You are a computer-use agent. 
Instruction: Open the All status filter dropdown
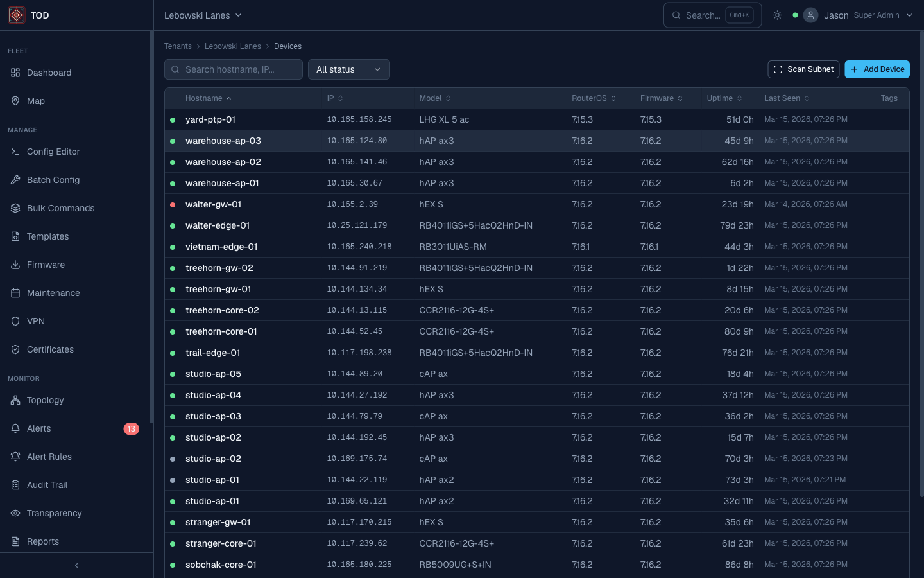pos(349,69)
